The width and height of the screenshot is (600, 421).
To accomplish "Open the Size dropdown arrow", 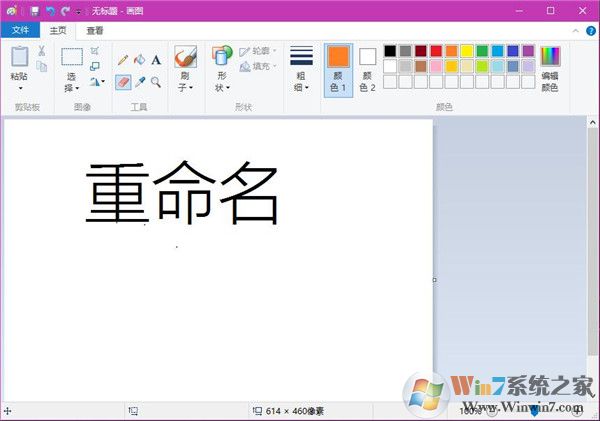I will (307, 88).
